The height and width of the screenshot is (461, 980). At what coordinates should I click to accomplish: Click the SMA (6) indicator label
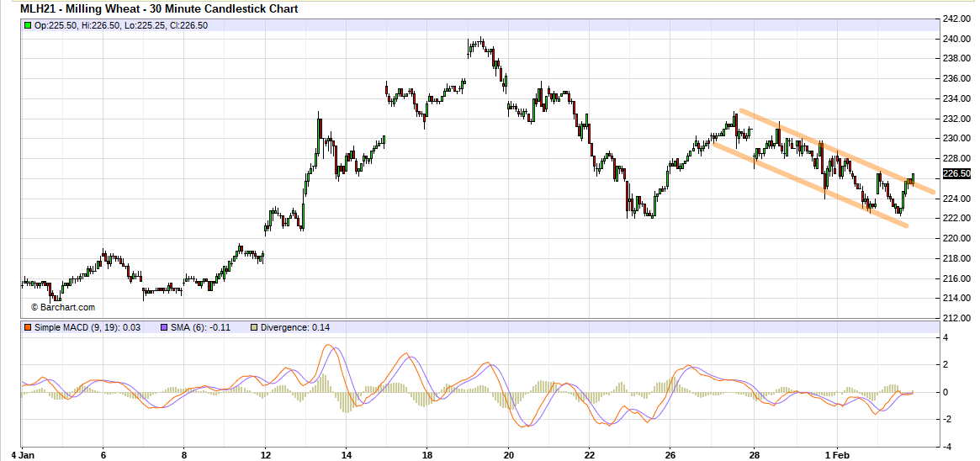click(204, 327)
